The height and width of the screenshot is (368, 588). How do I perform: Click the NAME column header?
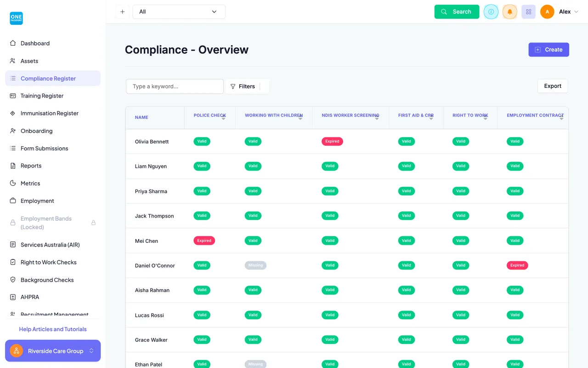141,117
